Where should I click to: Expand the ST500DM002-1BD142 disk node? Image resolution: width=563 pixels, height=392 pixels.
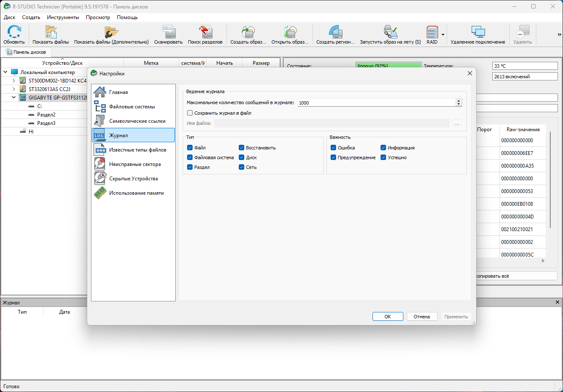(14, 80)
